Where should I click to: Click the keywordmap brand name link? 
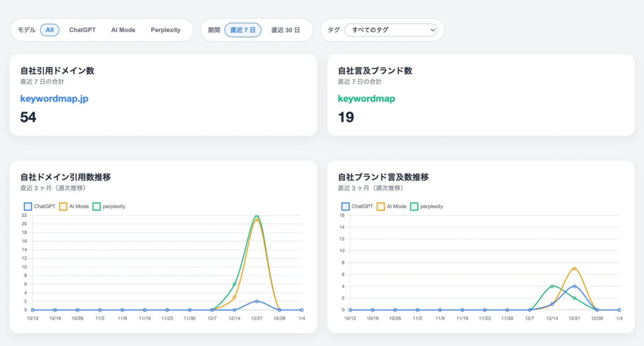tap(367, 98)
